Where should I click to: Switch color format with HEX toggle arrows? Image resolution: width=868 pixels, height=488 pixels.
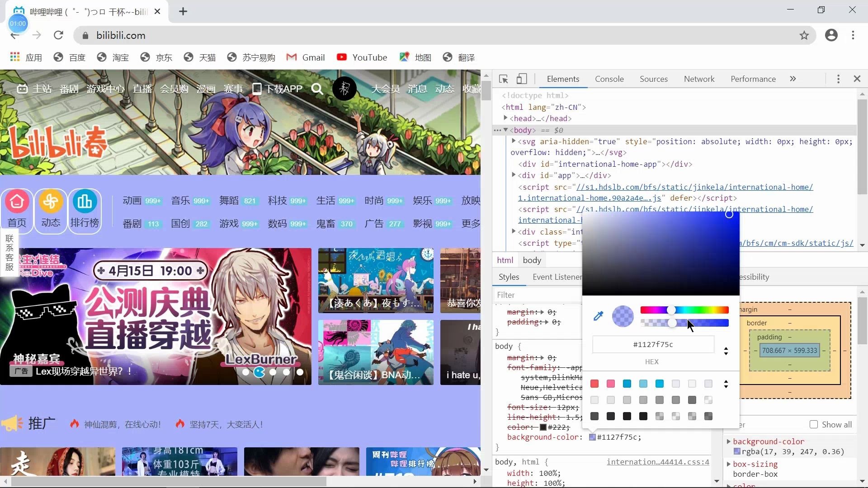click(726, 351)
